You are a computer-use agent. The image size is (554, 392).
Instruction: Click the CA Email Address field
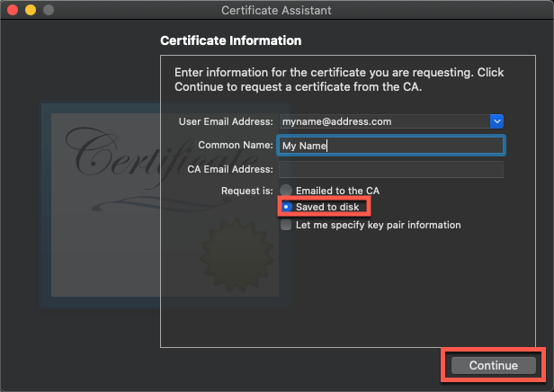coord(391,170)
